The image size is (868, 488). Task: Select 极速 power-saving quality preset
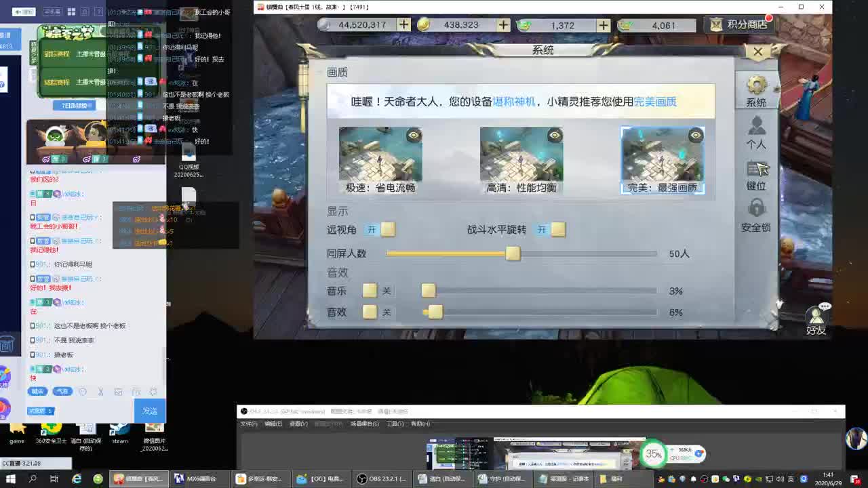click(x=380, y=161)
